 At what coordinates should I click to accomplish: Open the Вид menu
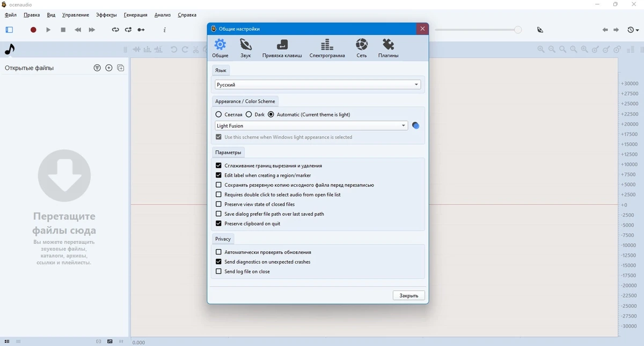51,15
